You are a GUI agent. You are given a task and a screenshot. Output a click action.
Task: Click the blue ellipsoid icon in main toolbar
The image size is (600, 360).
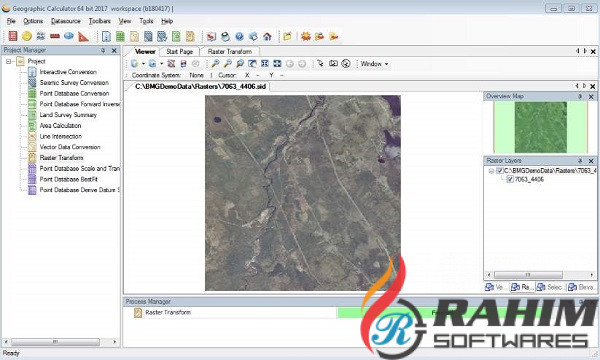click(x=69, y=36)
